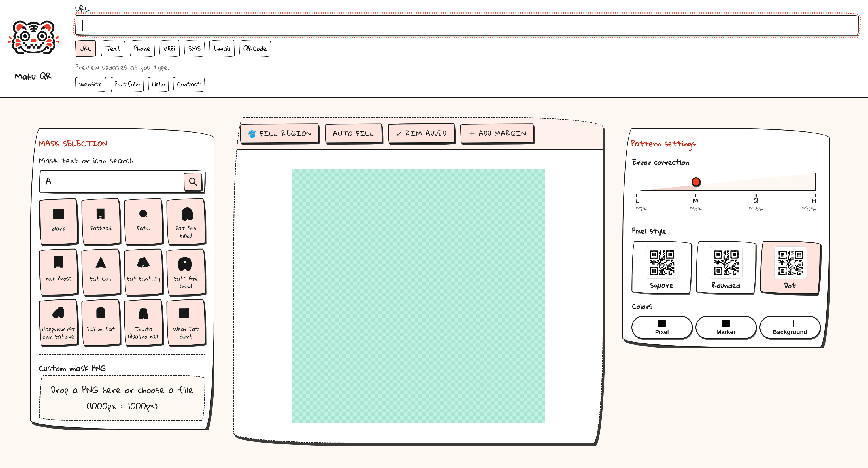Insert the Portfolio preset
Image resolution: width=868 pixels, height=468 pixels.
[x=127, y=84]
